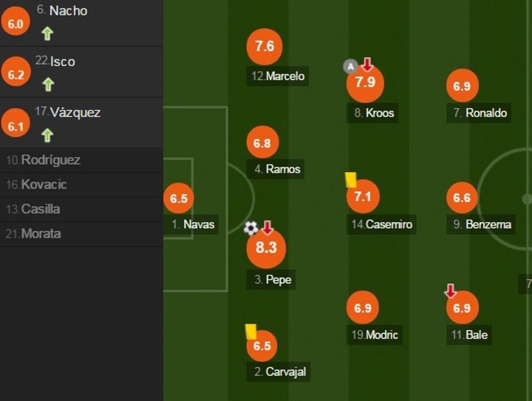Click the Benzema player name label
The image size is (532, 401).
pos(483,224)
